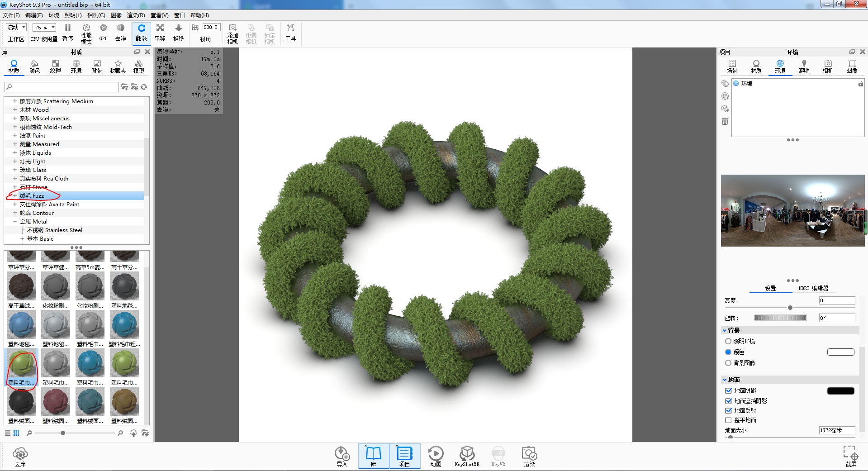
Task: Select the 颜色 background radio button
Action: click(728, 352)
